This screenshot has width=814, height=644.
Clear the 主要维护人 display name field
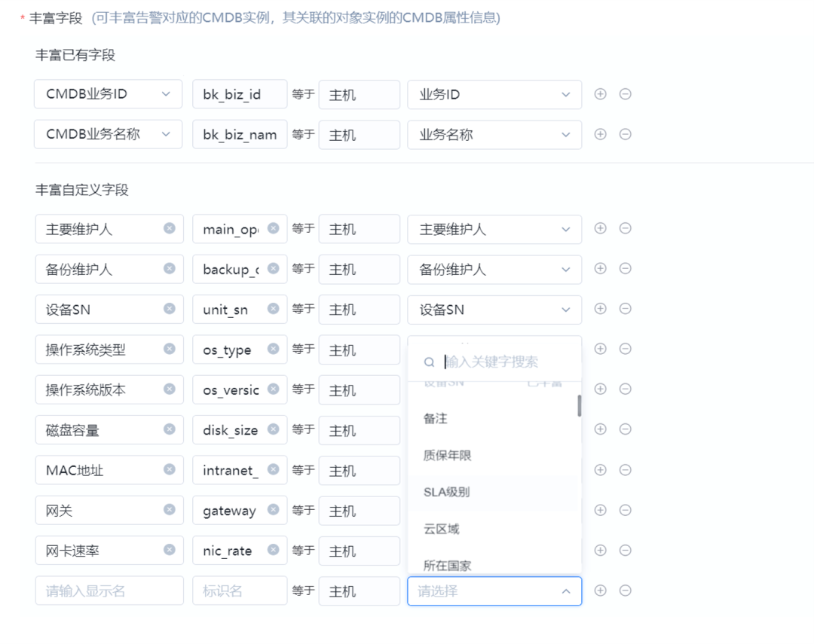[x=170, y=228]
